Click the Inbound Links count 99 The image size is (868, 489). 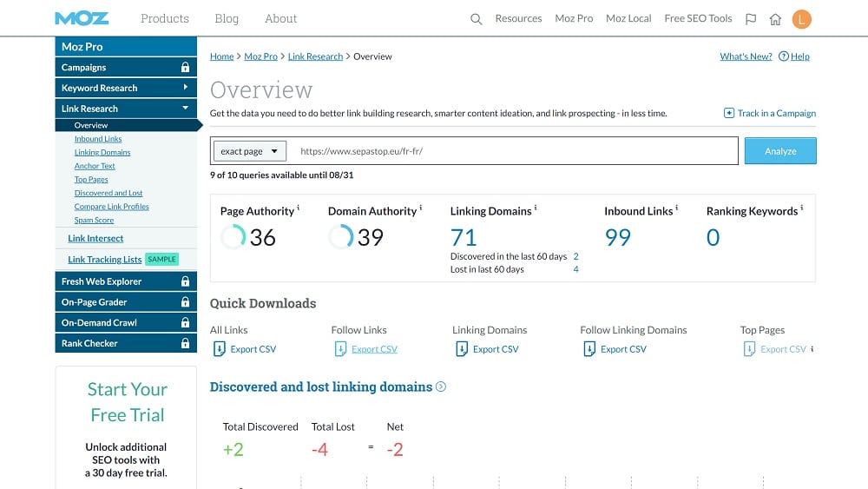coord(618,237)
